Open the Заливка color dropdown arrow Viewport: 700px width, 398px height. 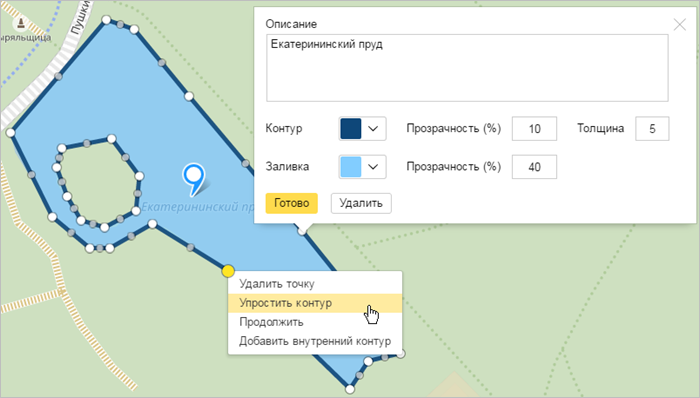tap(373, 167)
